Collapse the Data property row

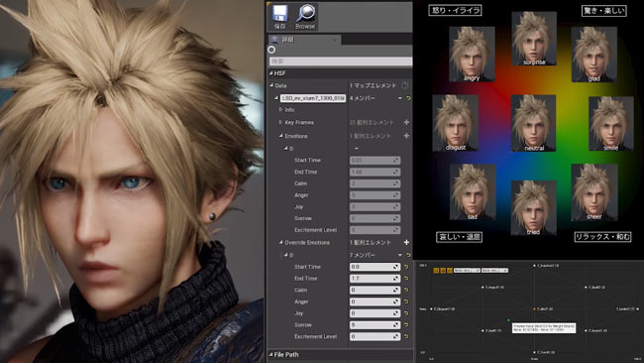click(271, 85)
